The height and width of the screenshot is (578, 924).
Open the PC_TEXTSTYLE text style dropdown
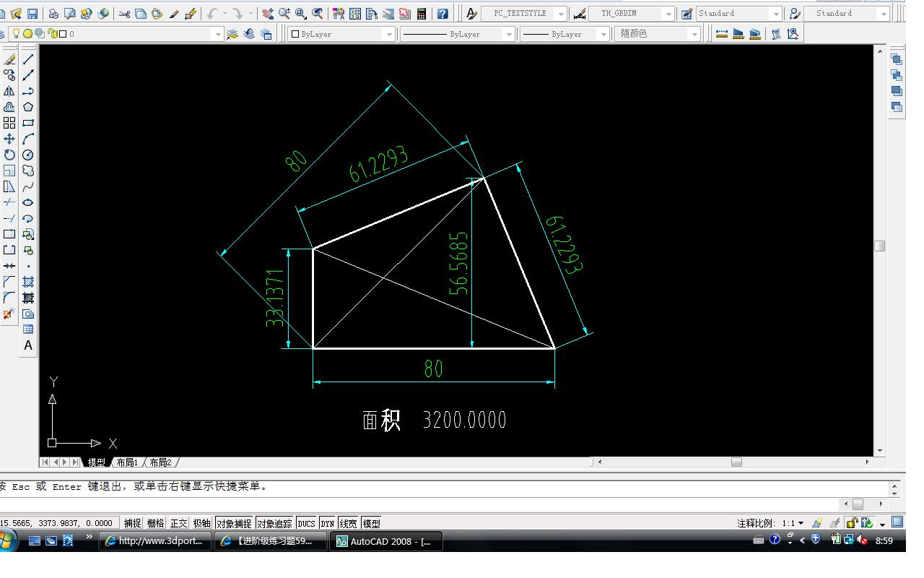point(561,14)
